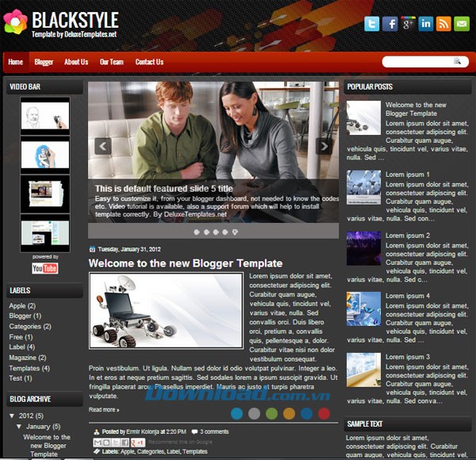Viewport: 476px width, 460px height.
Task: Click the Google +1 button
Action: [x=138, y=443]
